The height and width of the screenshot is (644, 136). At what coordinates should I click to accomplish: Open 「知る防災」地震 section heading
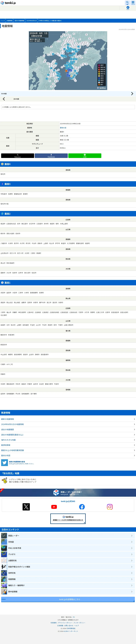[68, 473]
